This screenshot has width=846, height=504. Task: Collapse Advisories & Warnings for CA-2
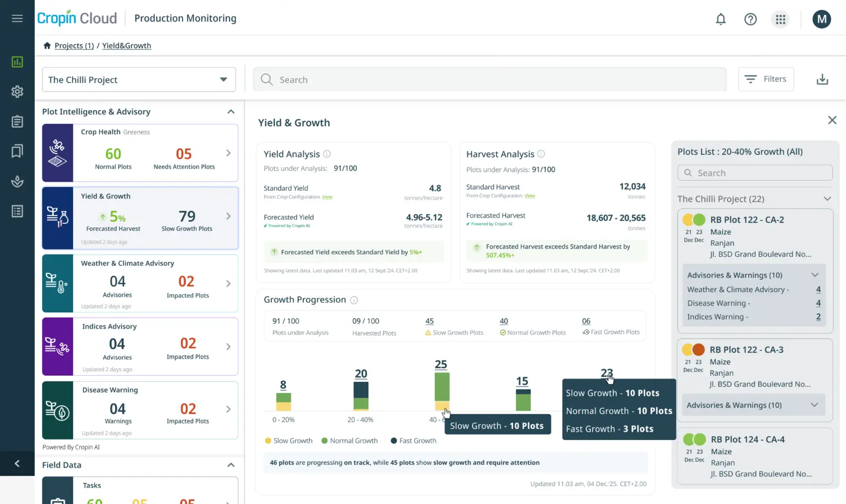coord(815,275)
